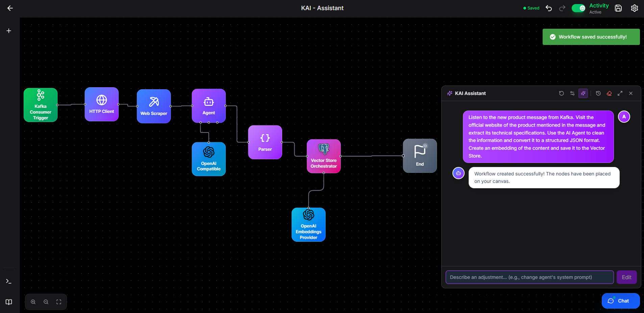Click the add node plus icon
Viewport: 644px width, 313px height.
point(9,31)
